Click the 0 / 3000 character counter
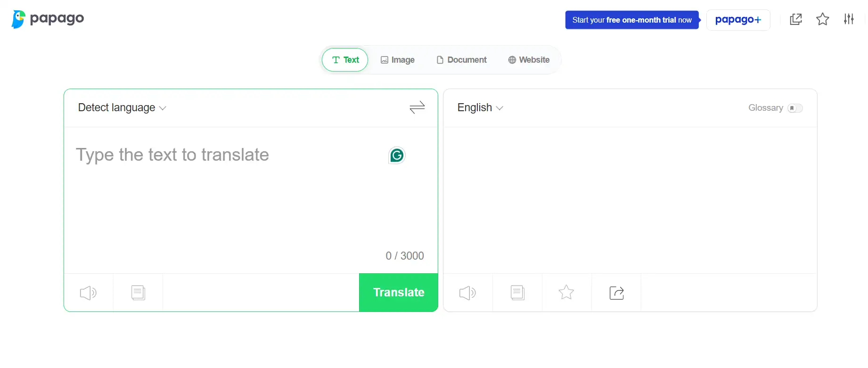Viewport: 868px width, 368px height. 405,256
